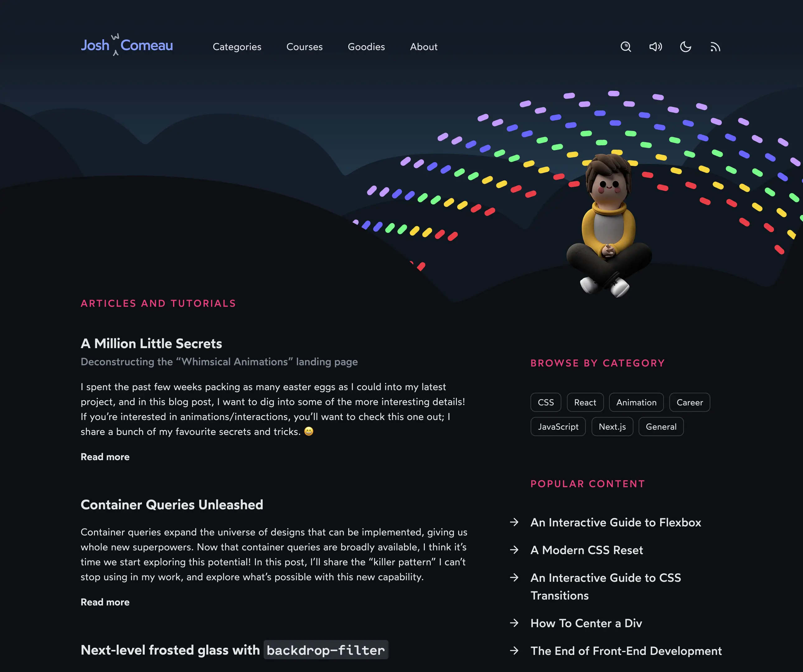The width and height of the screenshot is (803, 672).
Task: Open the Goodies navigation menu
Action: point(365,46)
